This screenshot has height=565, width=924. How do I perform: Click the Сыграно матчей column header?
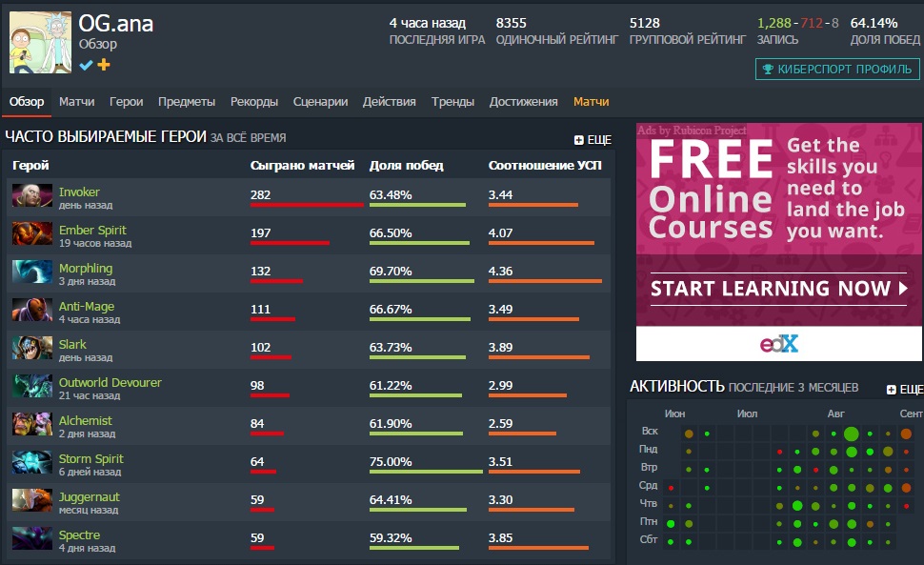[x=302, y=166]
